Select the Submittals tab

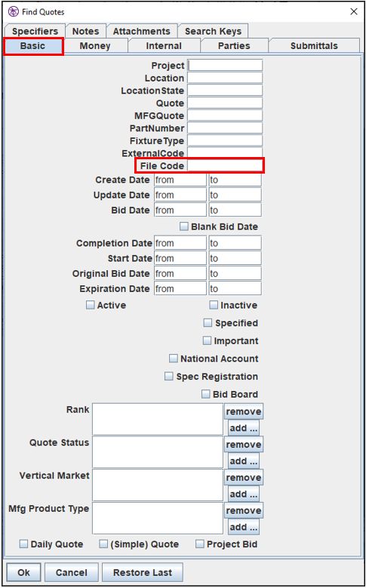[x=314, y=46]
